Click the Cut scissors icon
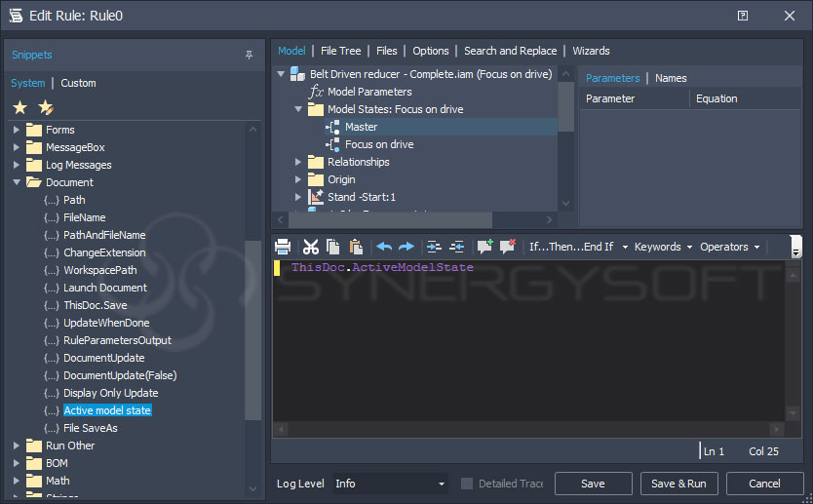 pyautogui.click(x=311, y=247)
